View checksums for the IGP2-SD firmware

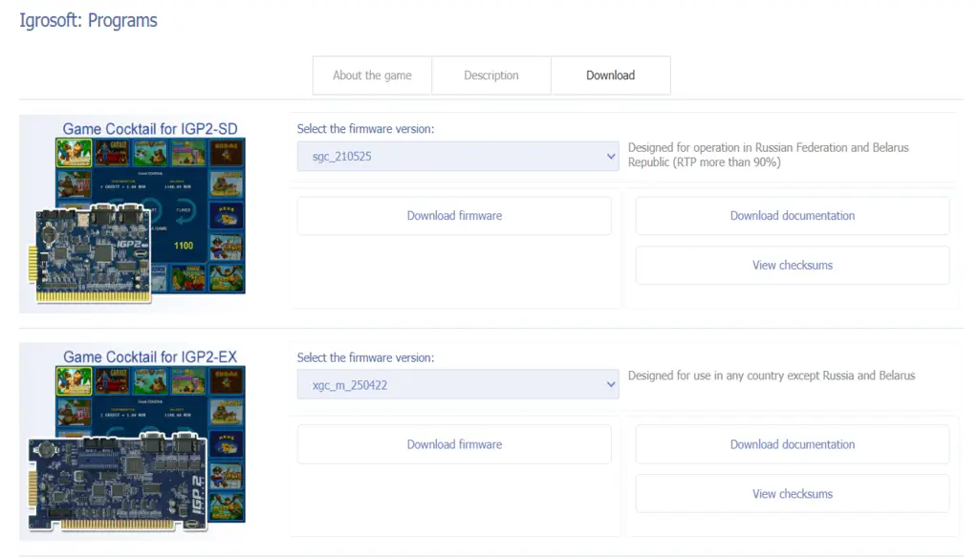[x=792, y=266]
